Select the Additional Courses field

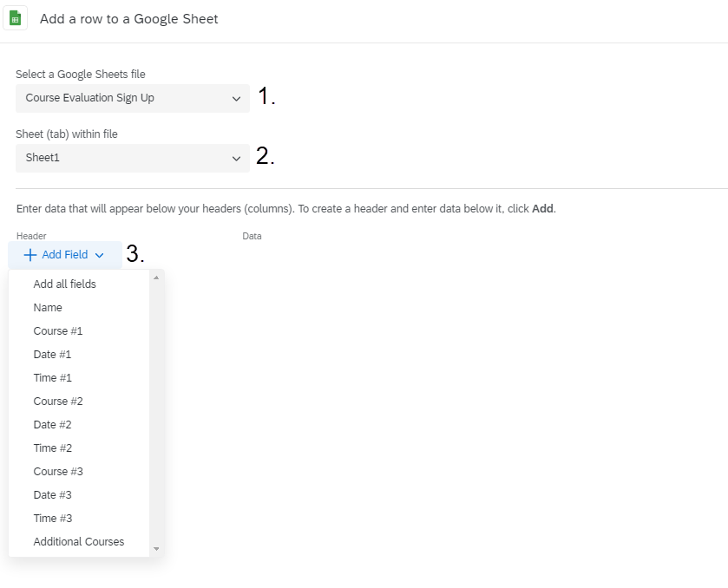(79, 541)
